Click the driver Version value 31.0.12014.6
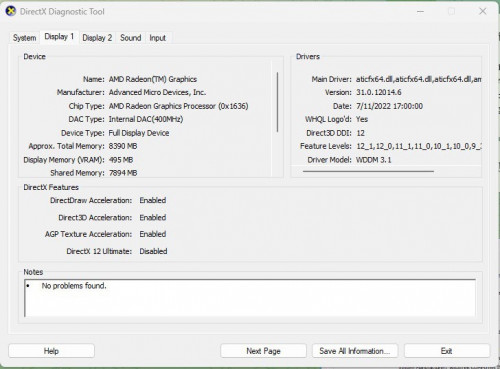 tap(379, 92)
